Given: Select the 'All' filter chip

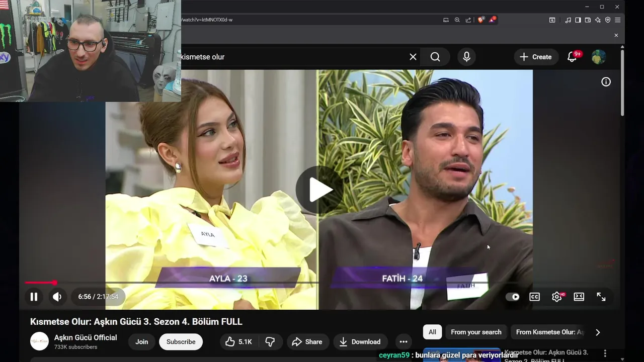Looking at the screenshot, I should click(432, 332).
